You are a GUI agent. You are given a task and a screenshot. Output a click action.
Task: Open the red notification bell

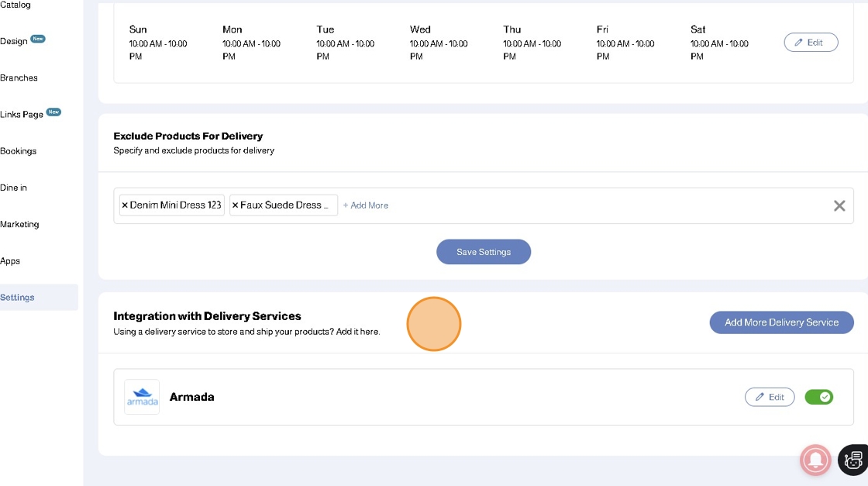[x=815, y=460]
